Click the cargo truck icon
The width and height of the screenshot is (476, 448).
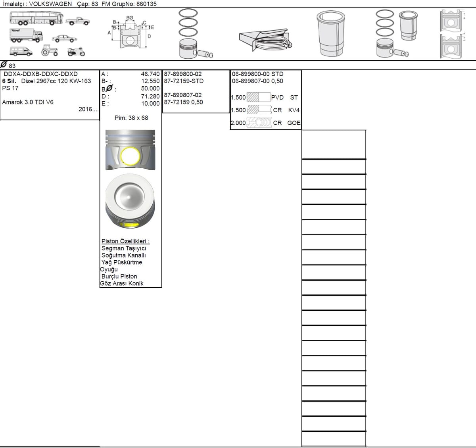[26, 35]
